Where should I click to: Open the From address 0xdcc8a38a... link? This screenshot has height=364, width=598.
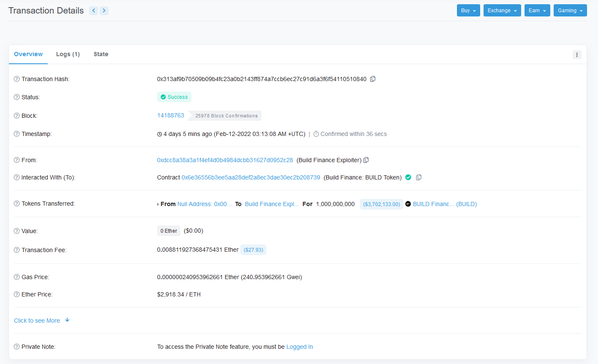[225, 160]
